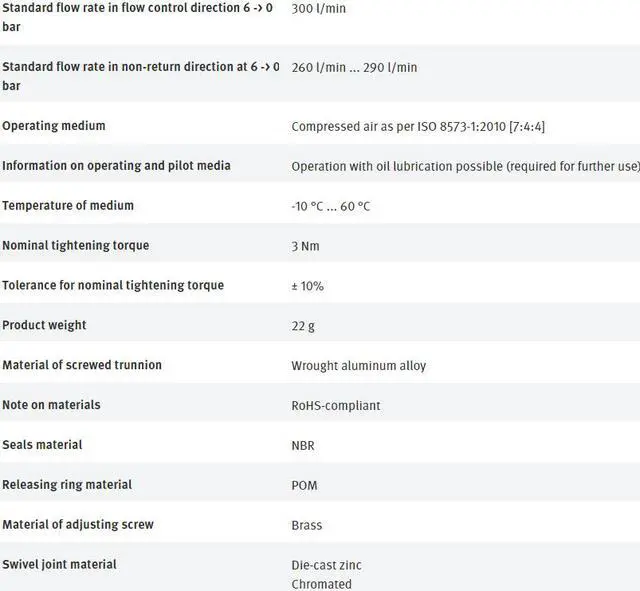This screenshot has height=591, width=640.
Task: Click the NBR seals material value
Action: point(303,445)
